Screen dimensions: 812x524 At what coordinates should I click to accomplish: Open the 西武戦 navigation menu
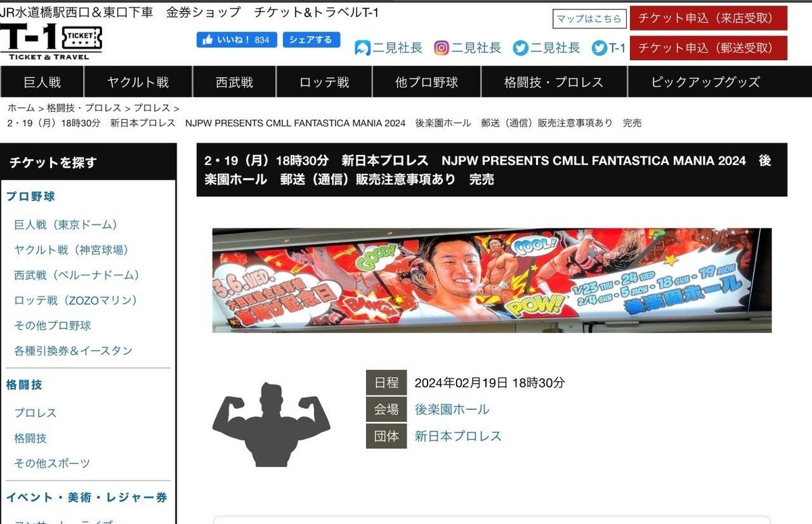(234, 82)
